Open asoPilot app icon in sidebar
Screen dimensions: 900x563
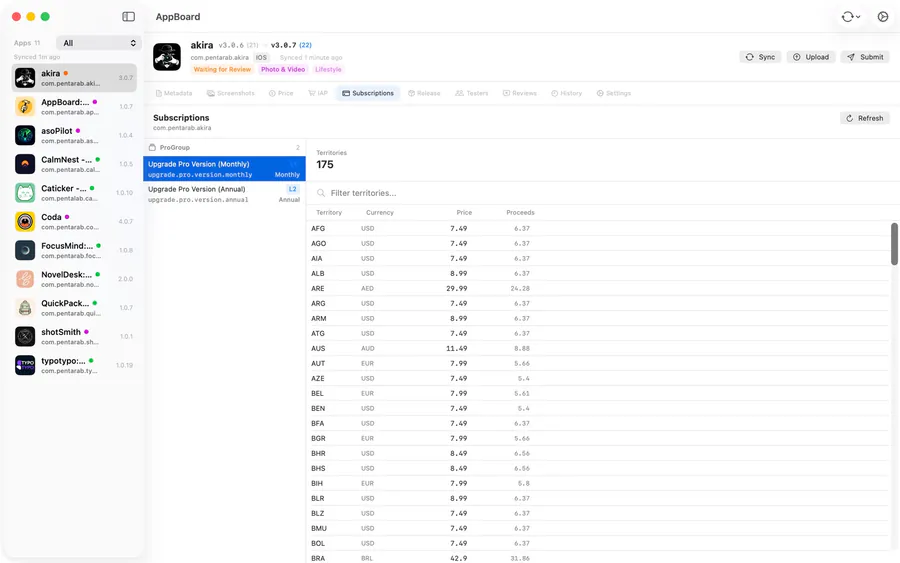pos(25,135)
